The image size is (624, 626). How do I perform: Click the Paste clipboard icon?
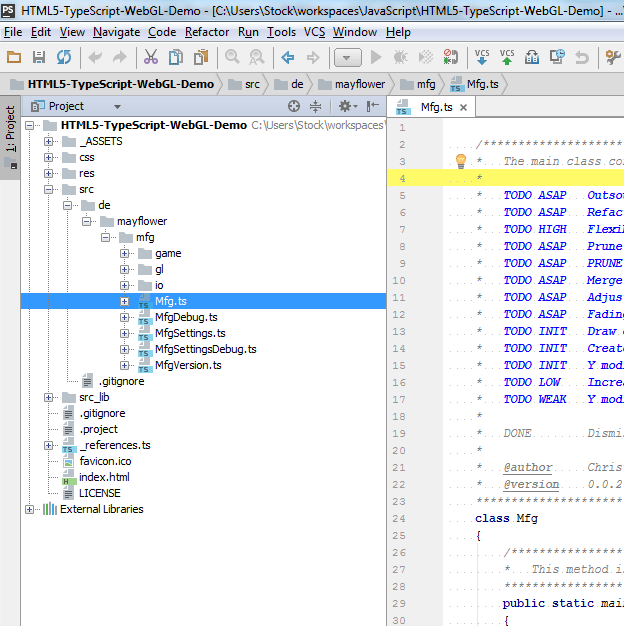pyautogui.click(x=201, y=57)
